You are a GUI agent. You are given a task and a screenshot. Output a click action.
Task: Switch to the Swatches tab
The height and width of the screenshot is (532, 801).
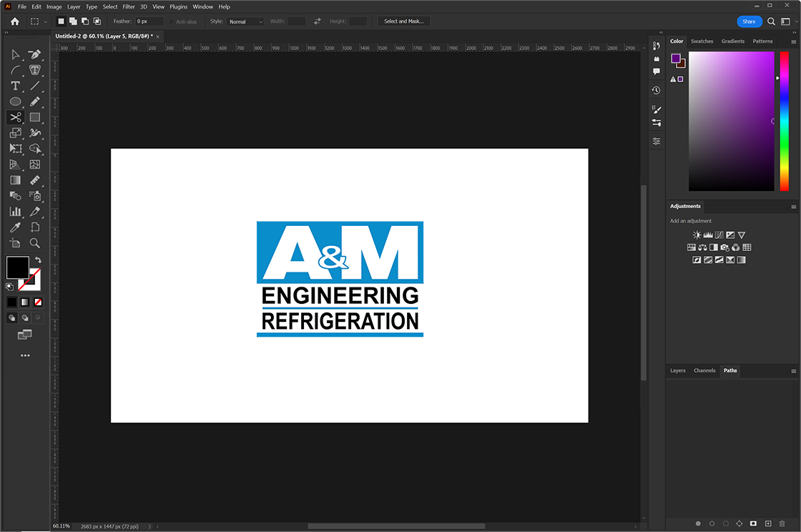[702, 41]
